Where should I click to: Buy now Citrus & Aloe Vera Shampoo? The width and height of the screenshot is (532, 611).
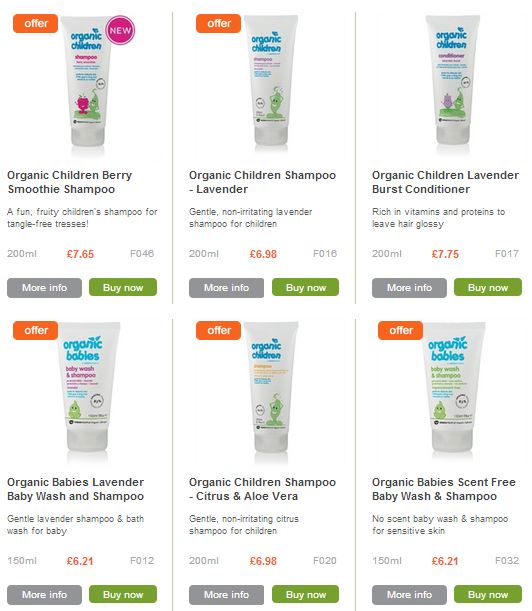tap(306, 595)
